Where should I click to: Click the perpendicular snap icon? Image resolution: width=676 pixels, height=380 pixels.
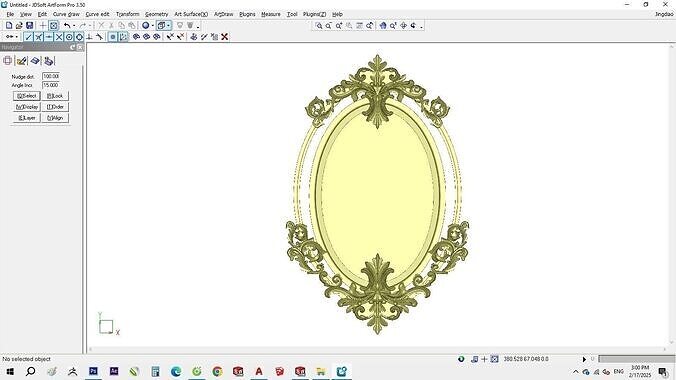coord(89,37)
